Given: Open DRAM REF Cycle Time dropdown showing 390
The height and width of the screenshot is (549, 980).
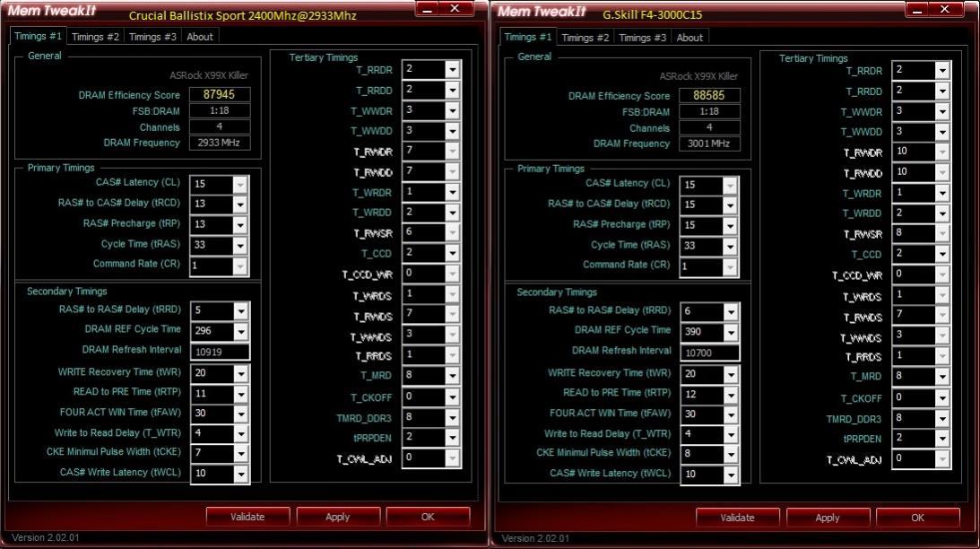Looking at the screenshot, I should coord(731,331).
